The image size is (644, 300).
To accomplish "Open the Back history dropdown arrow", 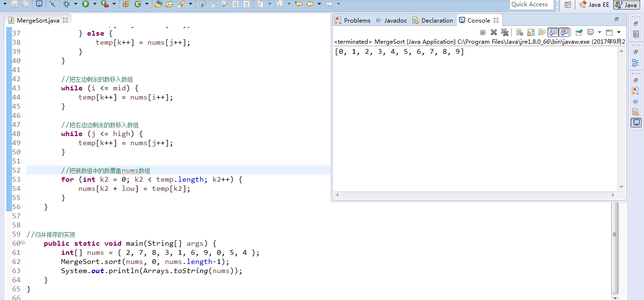I will click(319, 4).
